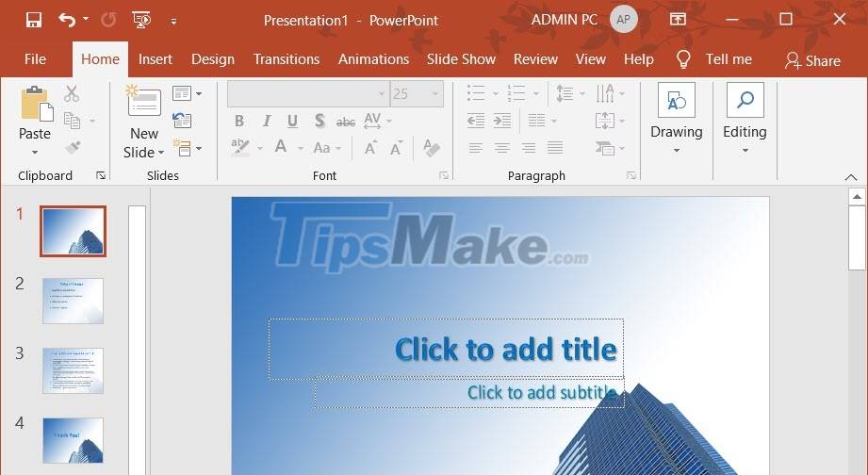This screenshot has height=475, width=868.
Task: Add a New Slide via its icon
Action: pyautogui.click(x=143, y=101)
